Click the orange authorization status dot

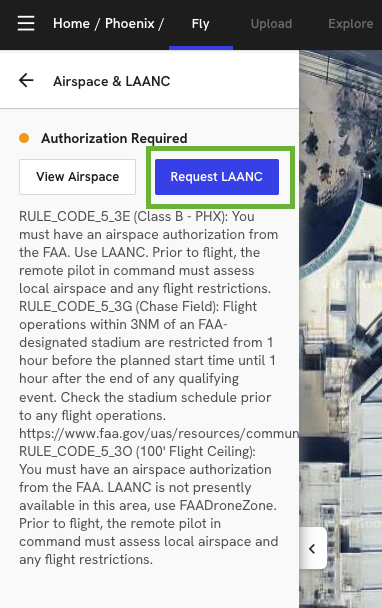24,138
